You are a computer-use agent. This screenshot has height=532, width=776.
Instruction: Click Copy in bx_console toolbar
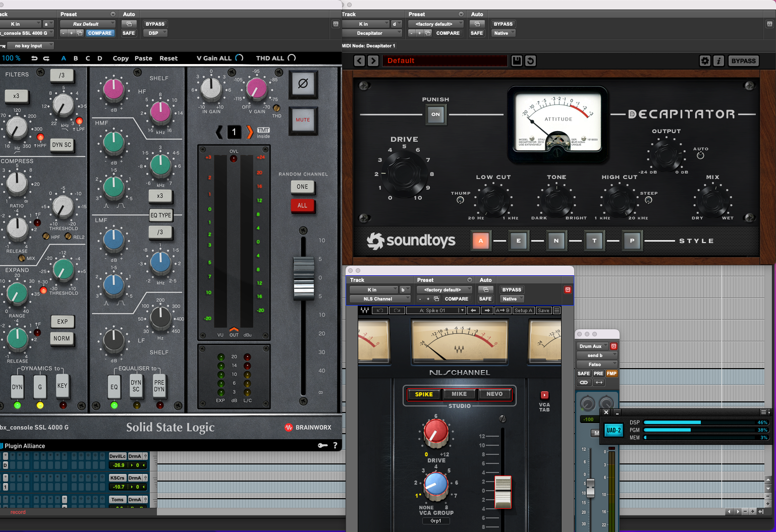[121, 58]
